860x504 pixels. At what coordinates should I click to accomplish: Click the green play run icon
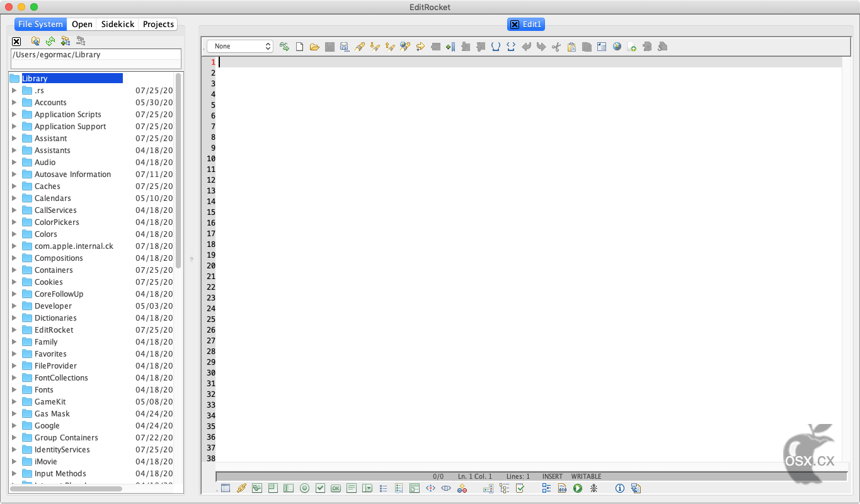point(578,488)
